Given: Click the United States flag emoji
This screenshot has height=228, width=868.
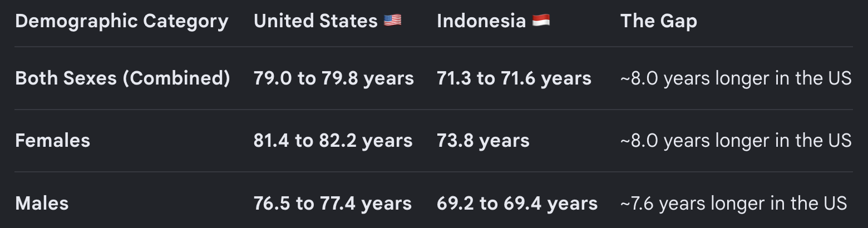Looking at the screenshot, I should tap(392, 21).
